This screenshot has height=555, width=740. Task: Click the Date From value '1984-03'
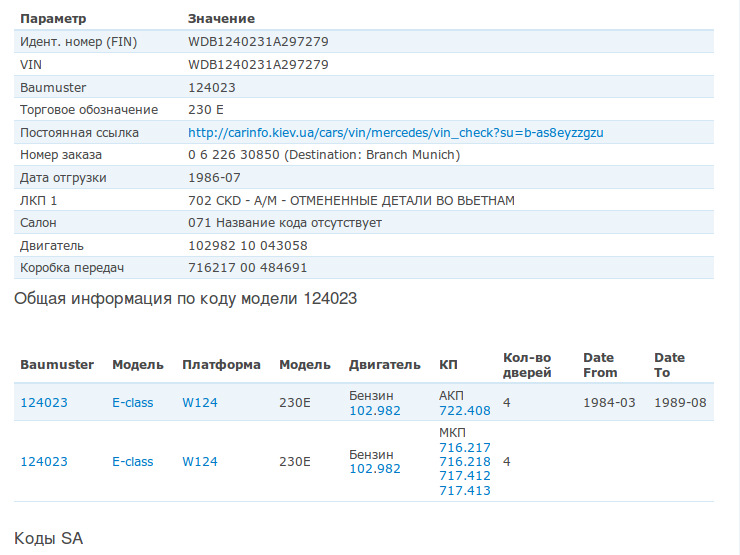coord(609,403)
